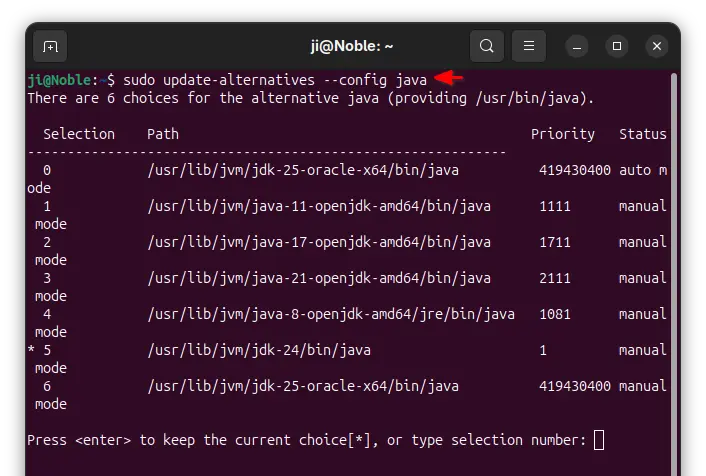The width and height of the screenshot is (706, 476).
Task: Click the java-8-openjdk-amd64 jre path
Action: click(x=331, y=314)
